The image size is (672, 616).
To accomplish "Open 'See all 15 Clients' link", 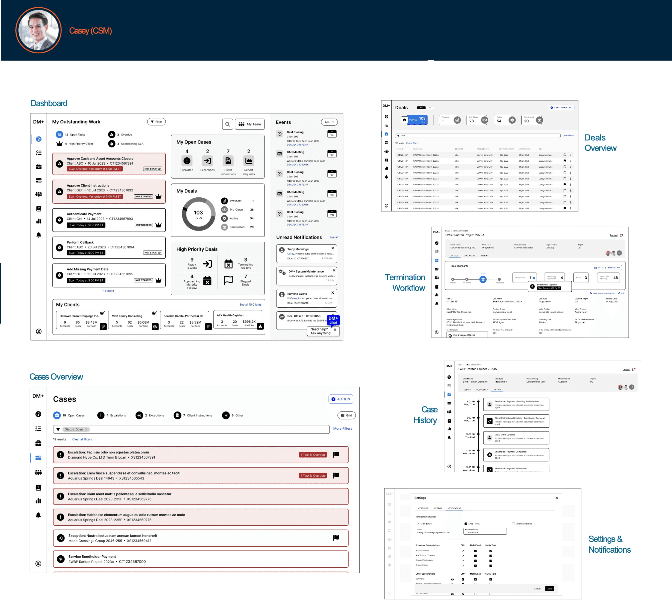I will pos(250,304).
